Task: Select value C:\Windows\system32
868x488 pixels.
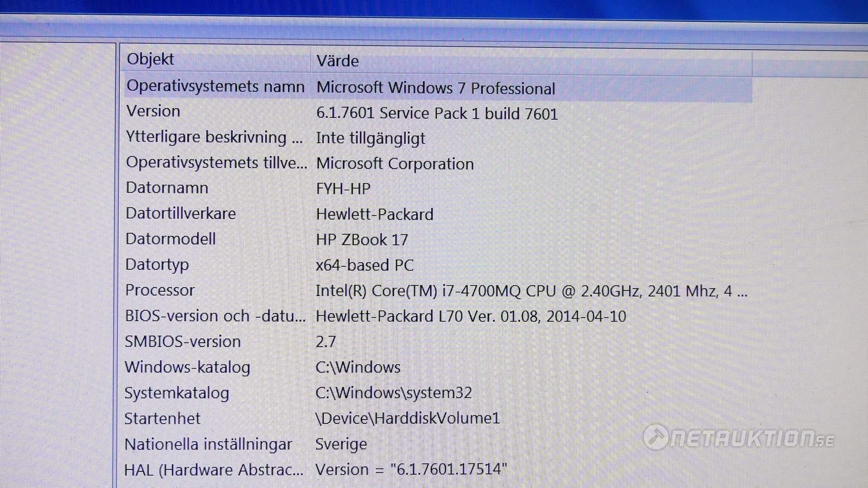Action: pos(394,393)
